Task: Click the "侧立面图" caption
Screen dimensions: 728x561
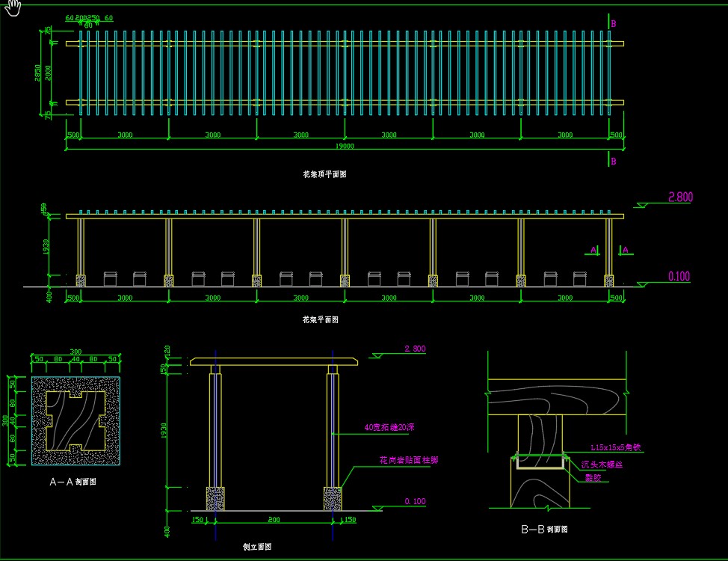Action: (x=257, y=547)
